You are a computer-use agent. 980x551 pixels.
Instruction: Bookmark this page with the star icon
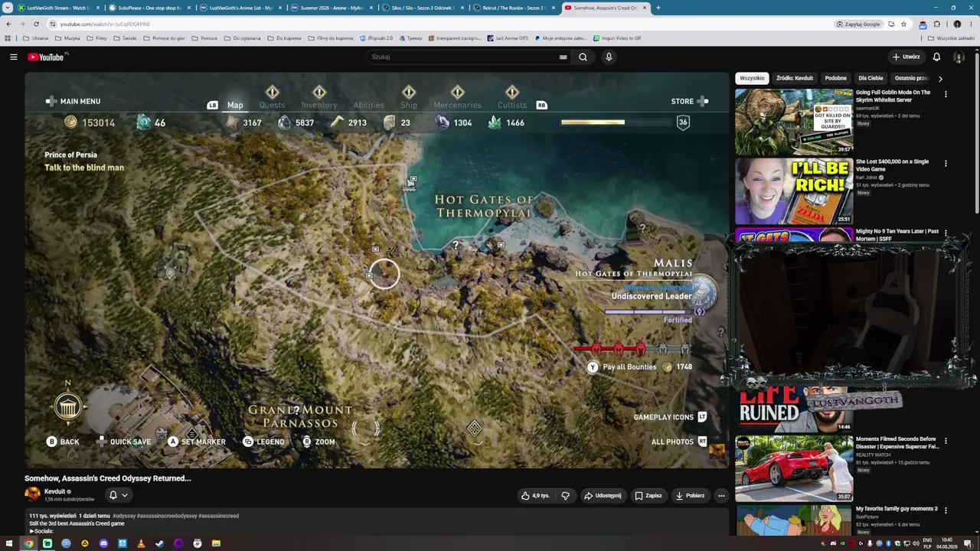pyautogui.click(x=903, y=24)
